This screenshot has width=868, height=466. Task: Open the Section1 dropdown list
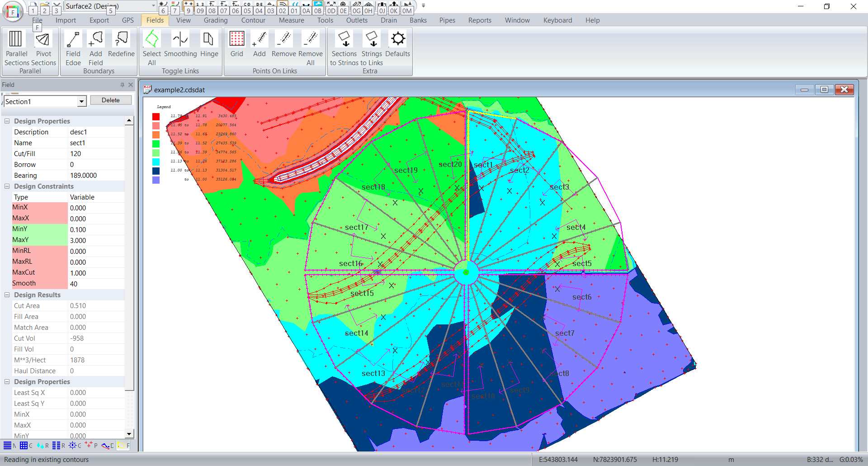(x=81, y=102)
